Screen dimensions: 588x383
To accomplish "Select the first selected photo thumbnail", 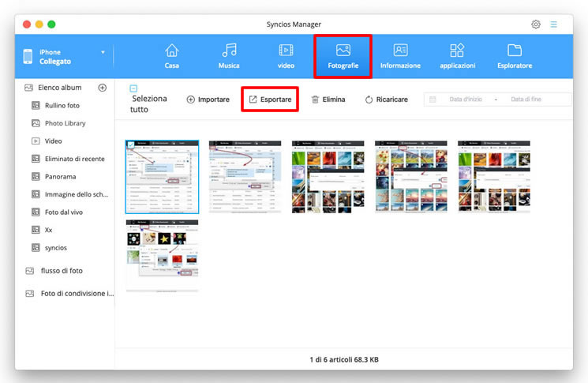I will tap(162, 177).
